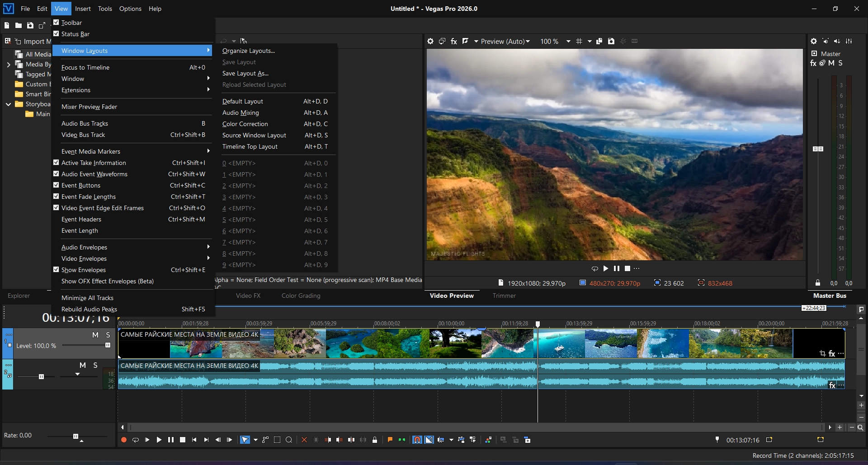Select Save Layout As... option
868x465 pixels.
click(245, 73)
